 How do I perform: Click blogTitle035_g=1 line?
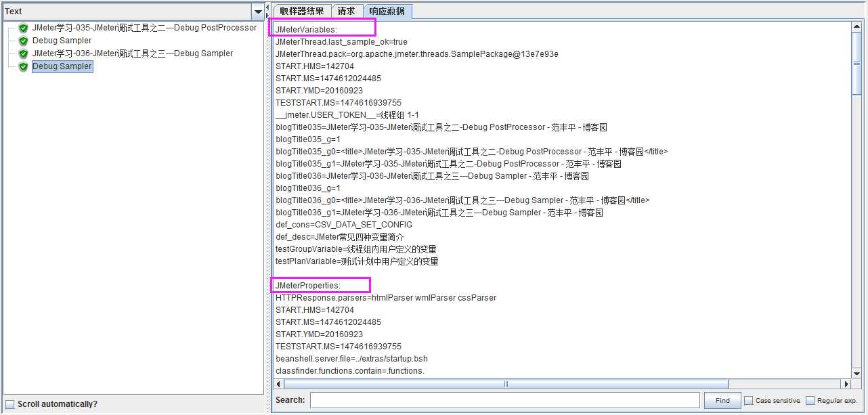tap(308, 139)
